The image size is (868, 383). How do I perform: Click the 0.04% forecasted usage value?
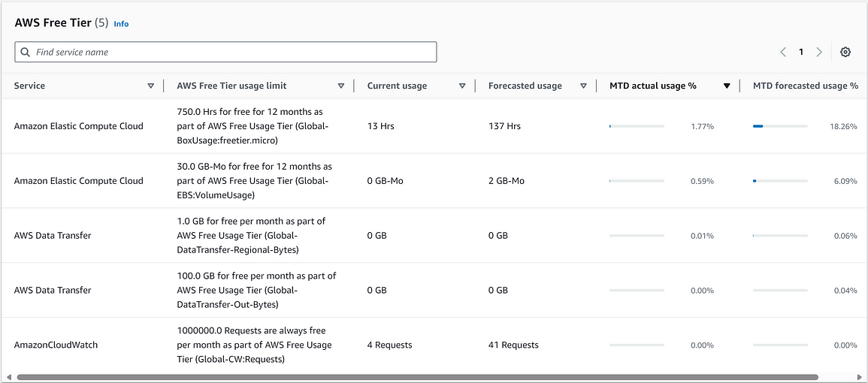(x=845, y=291)
